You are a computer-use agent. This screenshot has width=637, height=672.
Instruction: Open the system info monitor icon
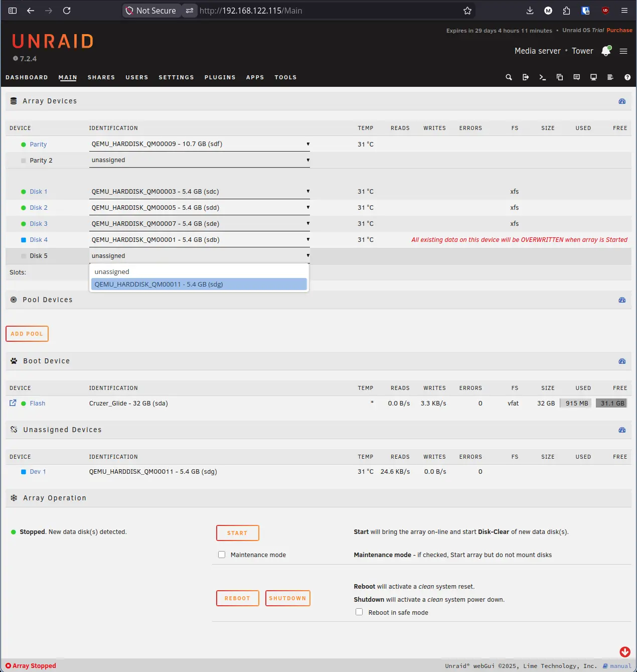pos(593,77)
